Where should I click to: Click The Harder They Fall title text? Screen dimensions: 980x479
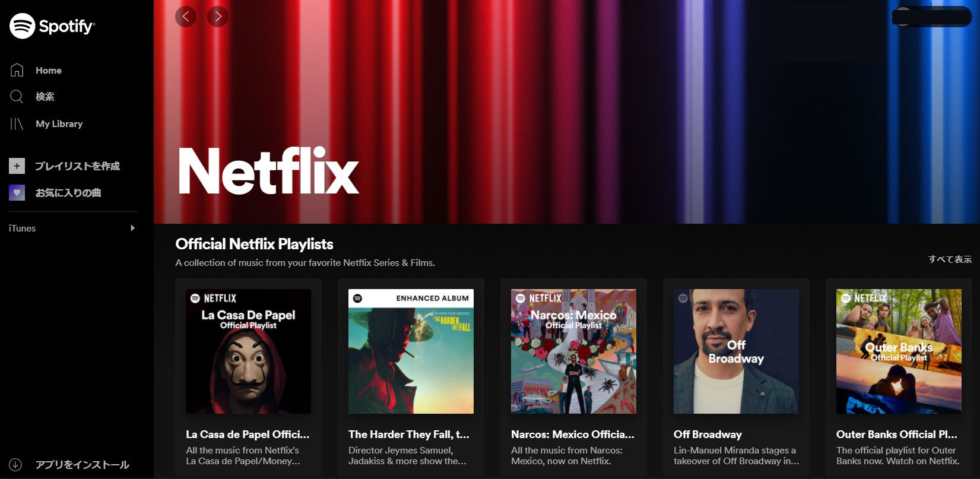(x=409, y=434)
